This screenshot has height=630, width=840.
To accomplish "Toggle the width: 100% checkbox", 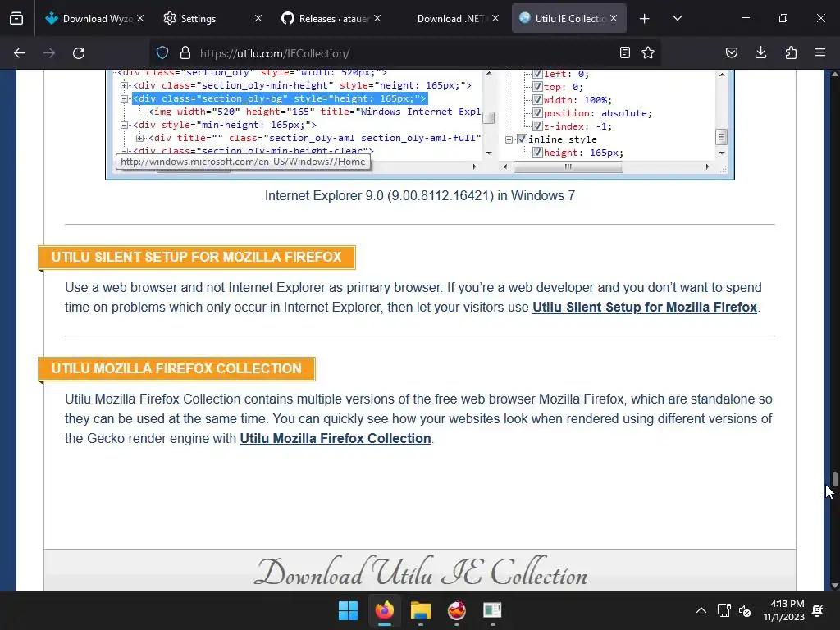I will point(537,99).
